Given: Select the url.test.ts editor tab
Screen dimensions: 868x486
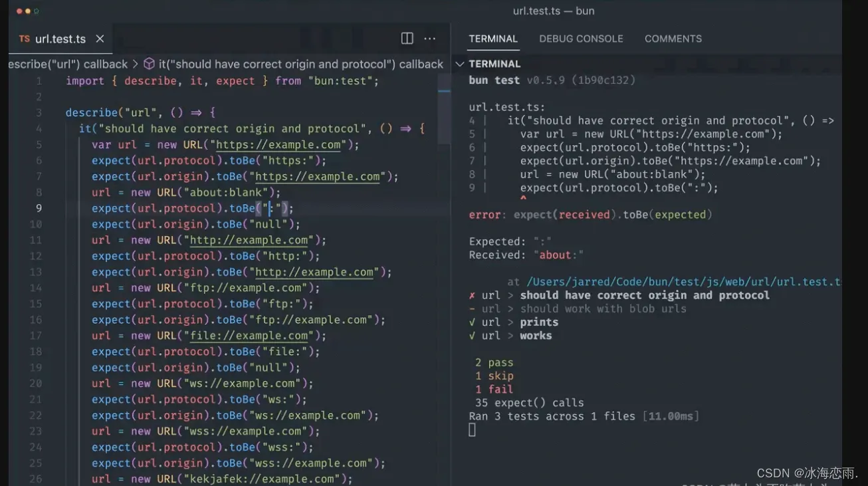Looking at the screenshot, I should [60, 39].
